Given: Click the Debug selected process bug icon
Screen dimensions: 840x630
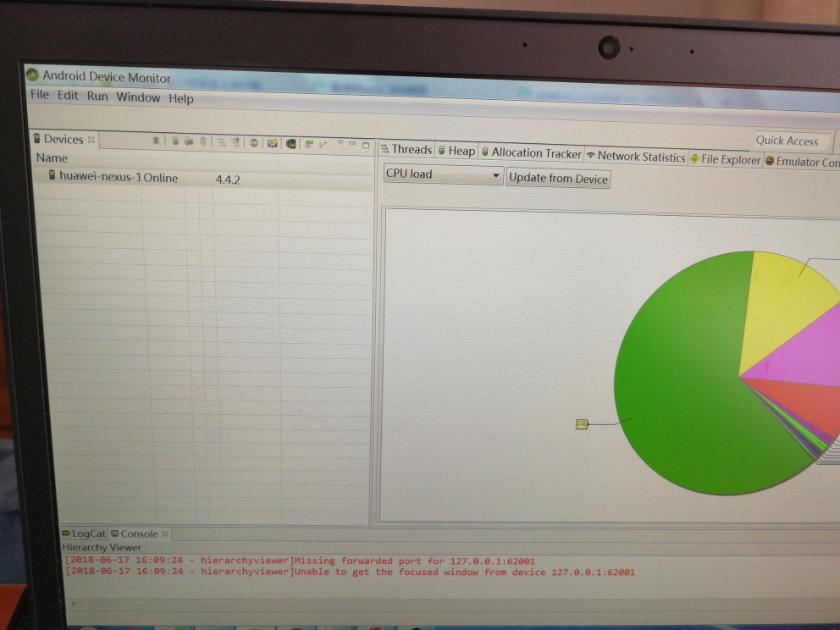Looking at the screenshot, I should (x=156, y=141).
